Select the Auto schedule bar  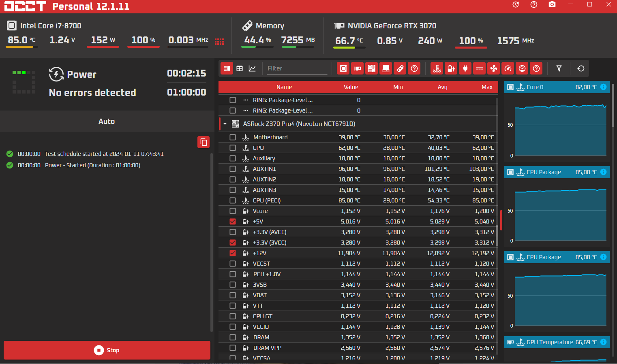(107, 121)
